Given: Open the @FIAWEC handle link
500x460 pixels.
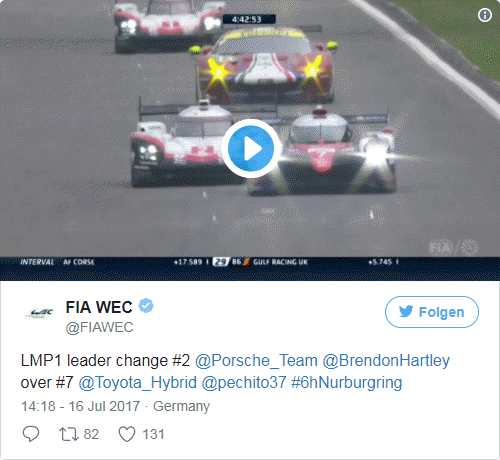Looking at the screenshot, I should (99, 327).
